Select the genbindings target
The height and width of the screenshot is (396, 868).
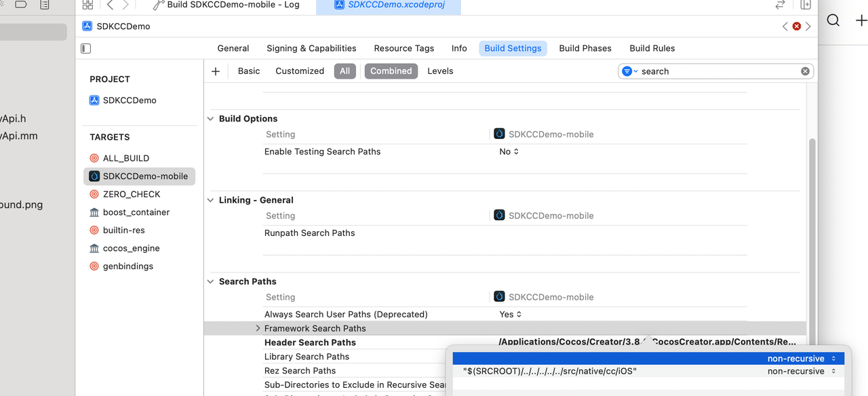128,266
